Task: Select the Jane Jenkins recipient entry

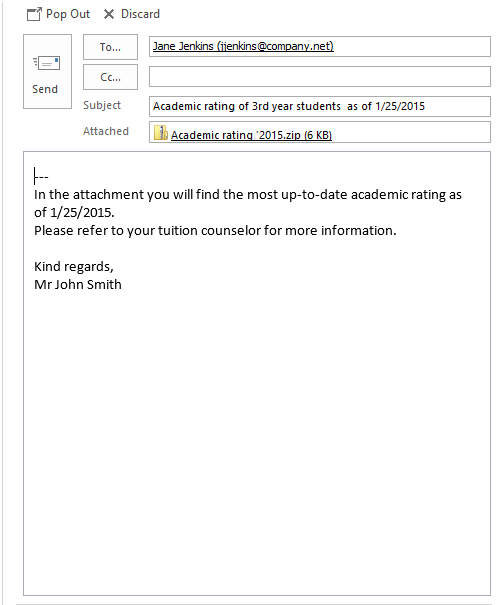Action: tap(243, 46)
